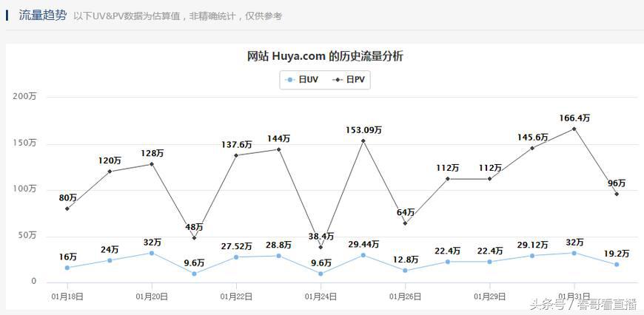The width and height of the screenshot is (644, 315).
Task: Select the 48万 PV data point
Action: pyautogui.click(x=194, y=238)
